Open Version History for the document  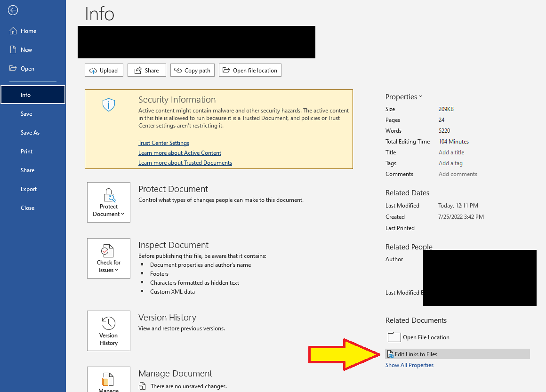point(108,331)
